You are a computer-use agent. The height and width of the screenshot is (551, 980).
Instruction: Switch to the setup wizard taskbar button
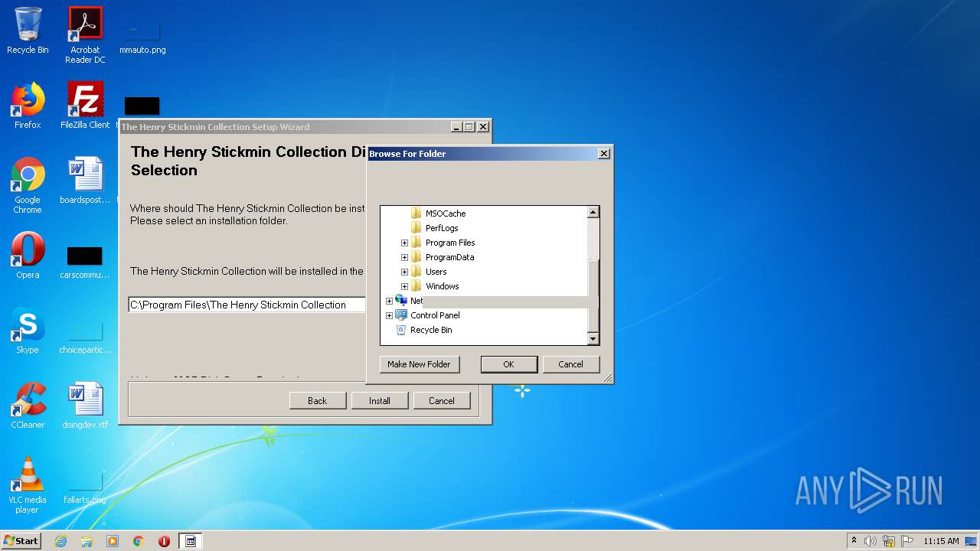[x=191, y=541]
